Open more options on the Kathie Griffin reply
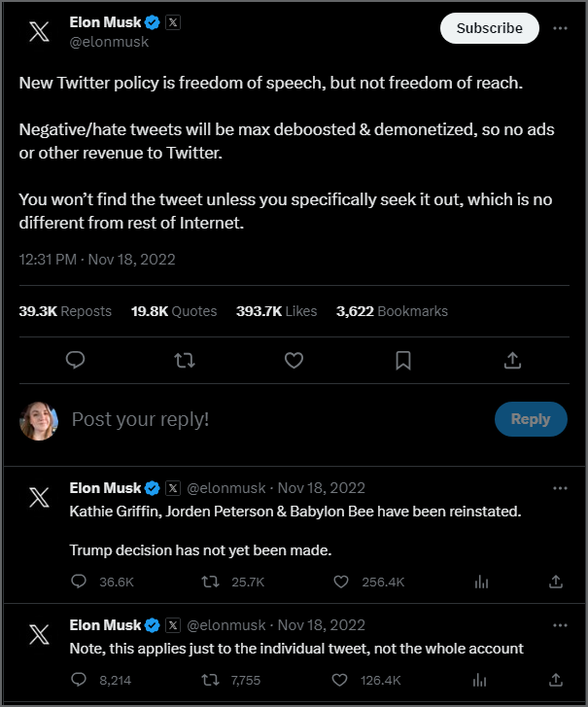Image resolution: width=588 pixels, height=707 pixels. tap(560, 487)
